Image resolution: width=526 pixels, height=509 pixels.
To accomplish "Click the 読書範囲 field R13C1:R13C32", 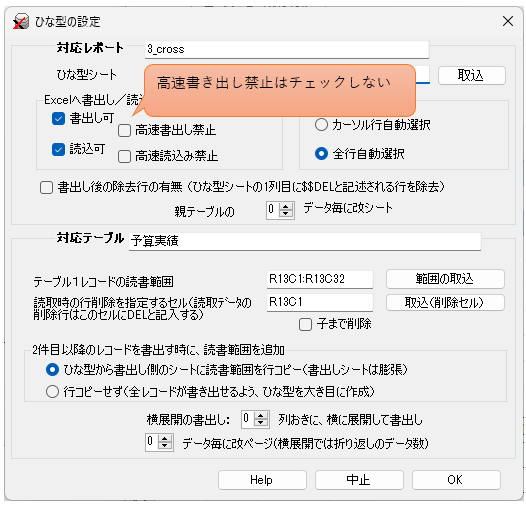I will pyautogui.click(x=320, y=279).
